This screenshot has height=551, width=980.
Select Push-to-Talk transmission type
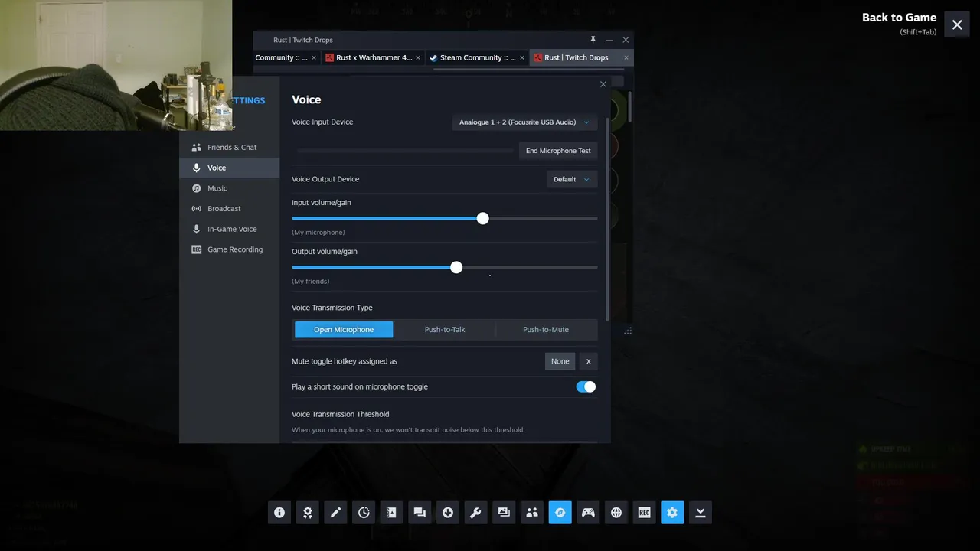445,330
